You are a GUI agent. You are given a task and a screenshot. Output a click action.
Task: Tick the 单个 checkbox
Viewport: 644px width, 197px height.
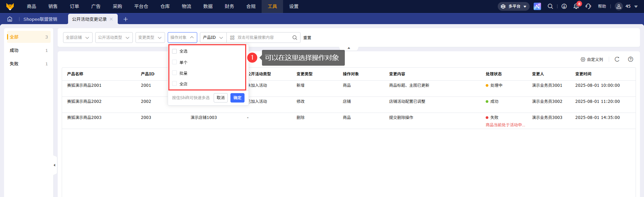pos(174,62)
